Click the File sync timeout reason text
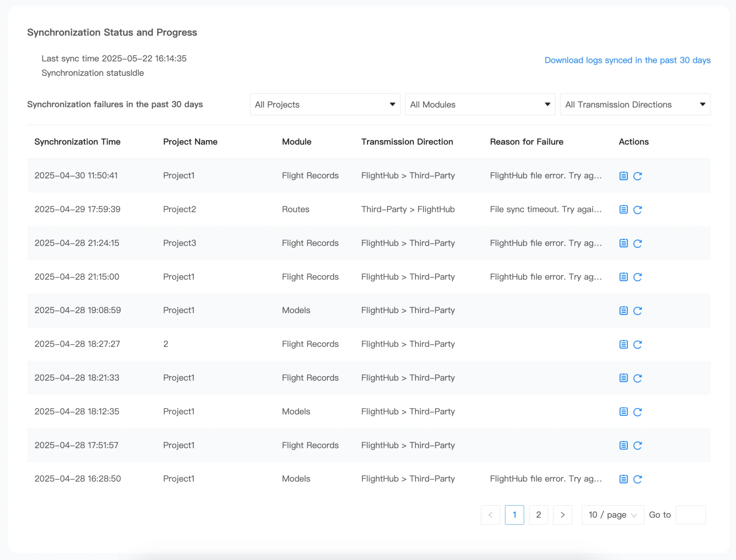Viewport: 736px width, 560px height. (546, 209)
